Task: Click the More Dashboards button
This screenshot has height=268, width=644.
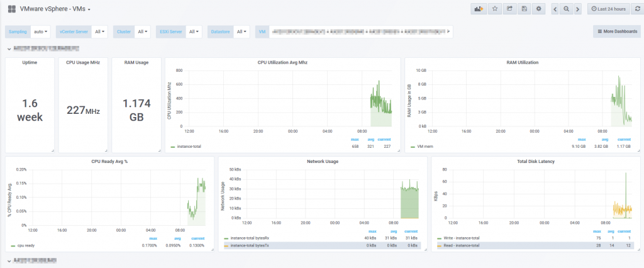Action: click(x=617, y=31)
